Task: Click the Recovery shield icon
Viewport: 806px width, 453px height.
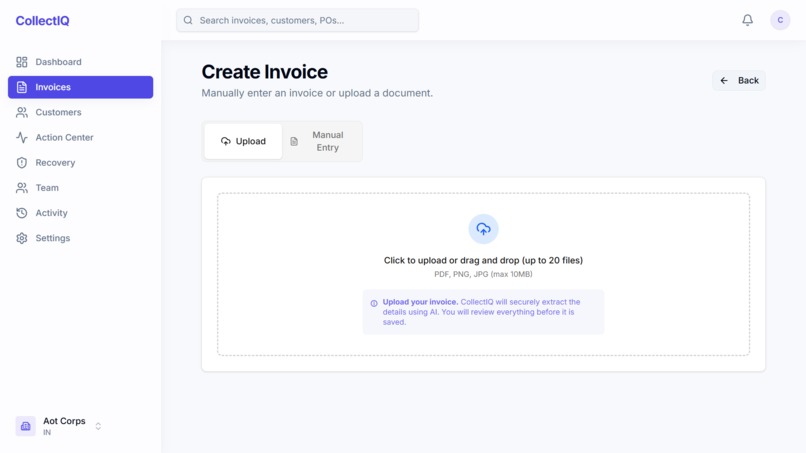Action: tap(22, 163)
